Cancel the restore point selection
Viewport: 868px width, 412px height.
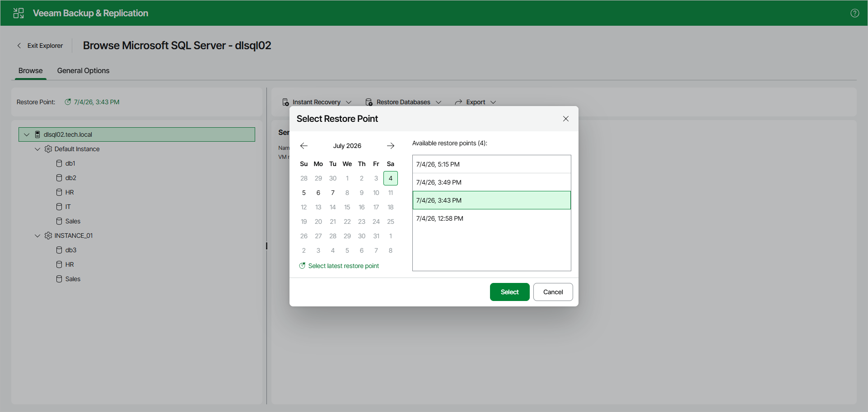553,292
